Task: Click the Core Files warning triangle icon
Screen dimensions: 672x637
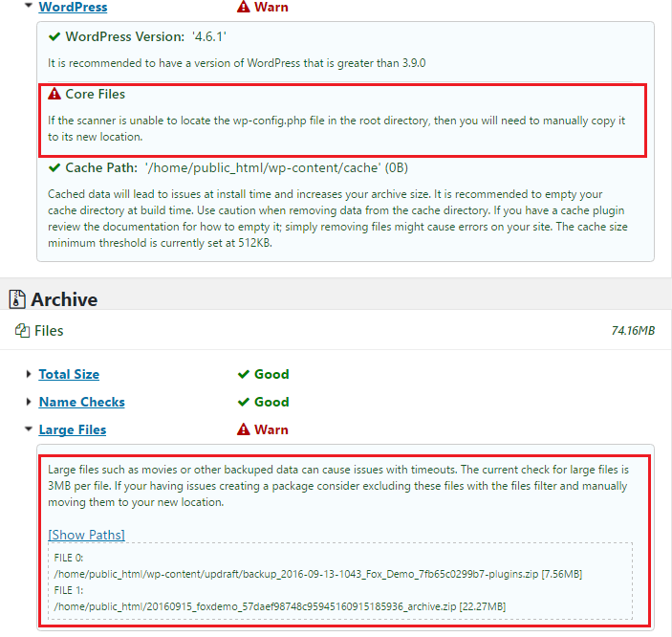Action: pos(54,95)
